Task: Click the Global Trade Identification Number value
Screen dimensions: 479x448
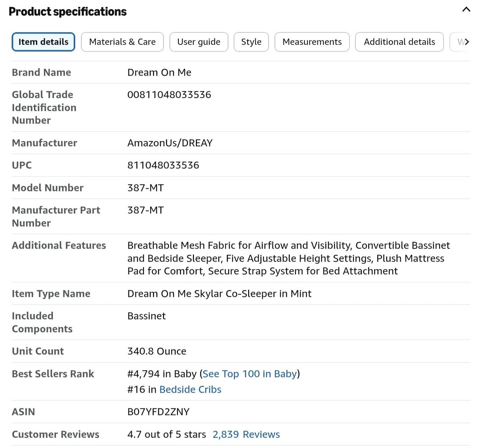Action: point(169,94)
